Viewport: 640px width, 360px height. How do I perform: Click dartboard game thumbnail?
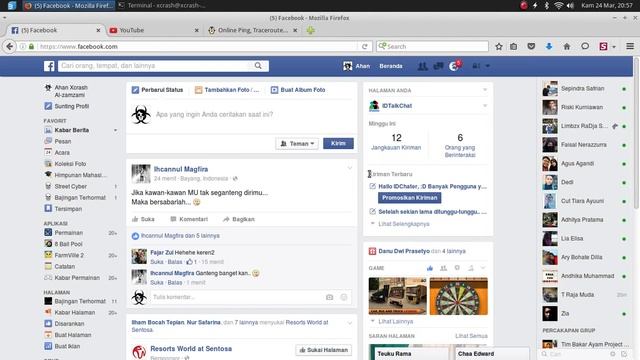pos(458,296)
